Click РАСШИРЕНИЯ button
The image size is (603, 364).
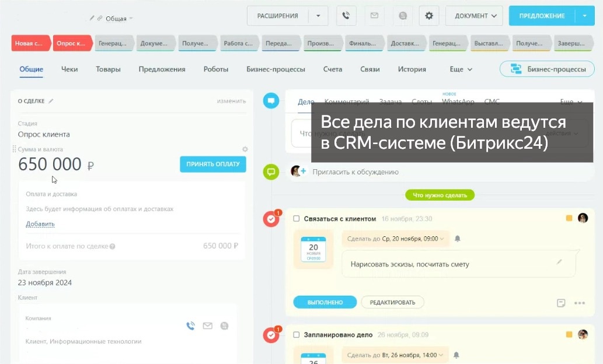pyautogui.click(x=278, y=16)
